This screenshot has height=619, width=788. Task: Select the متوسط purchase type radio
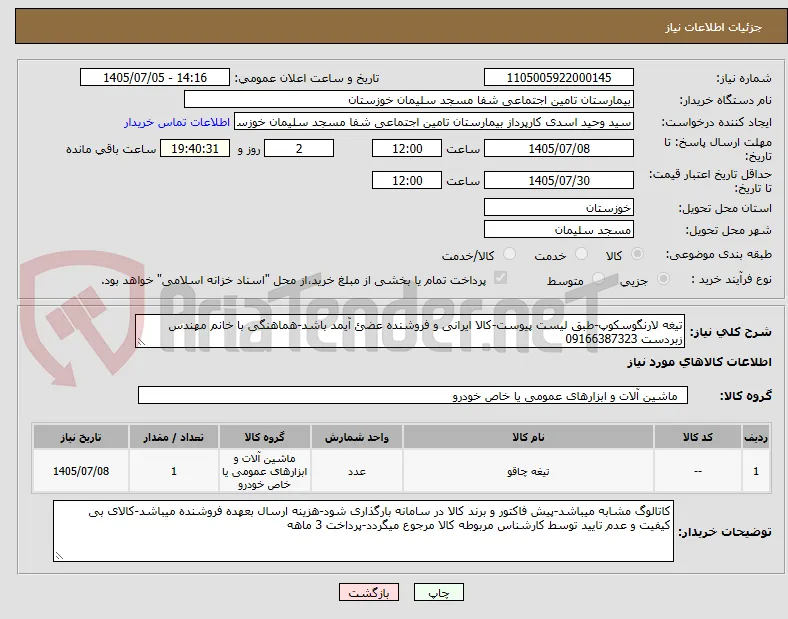point(598,279)
